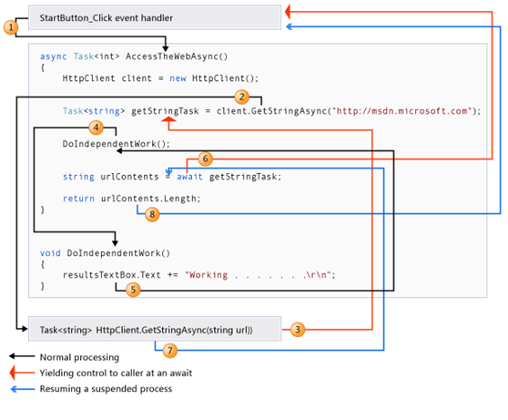The image size is (508, 420).
Task: Click the 'DoIndependentWork();' call statement
Action: click(x=116, y=144)
